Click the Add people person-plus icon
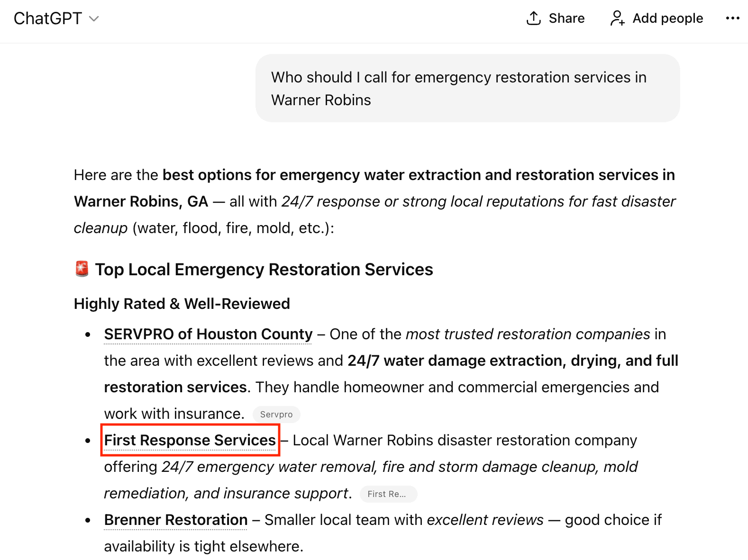 pos(617,18)
